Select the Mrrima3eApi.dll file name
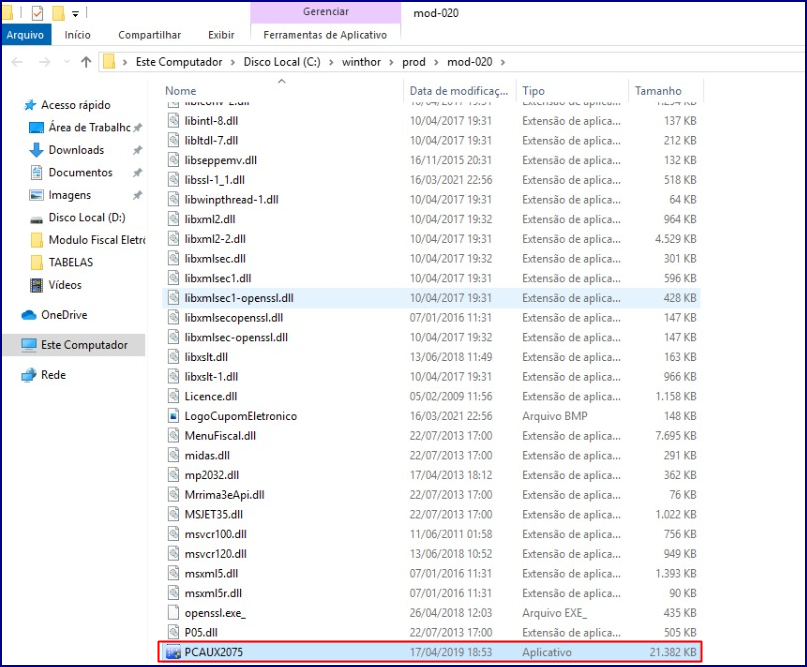The image size is (807, 667). point(224,495)
